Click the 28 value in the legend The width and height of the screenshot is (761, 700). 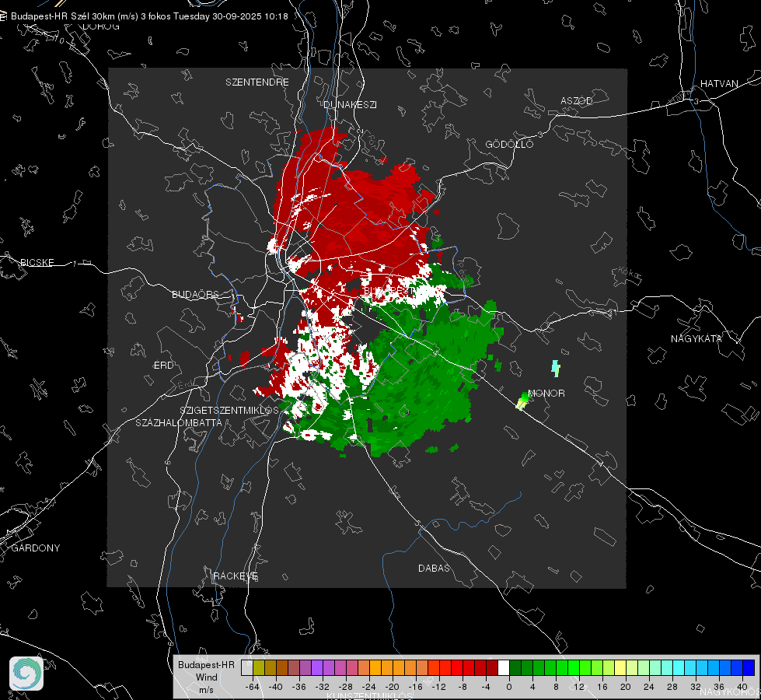[x=672, y=687]
